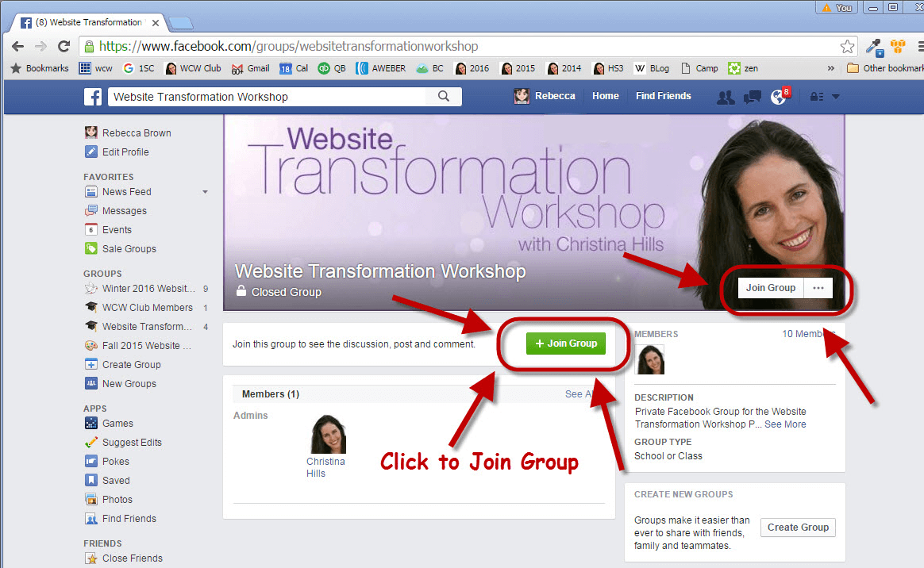
Task: Open Suggest Edits in the sidebar
Action: [122, 443]
